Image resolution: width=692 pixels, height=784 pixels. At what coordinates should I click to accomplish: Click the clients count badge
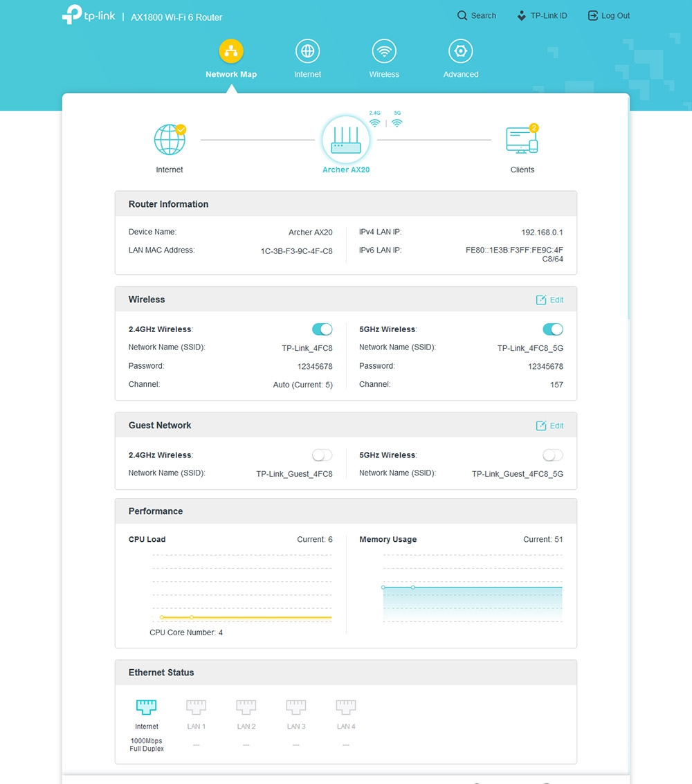click(534, 128)
